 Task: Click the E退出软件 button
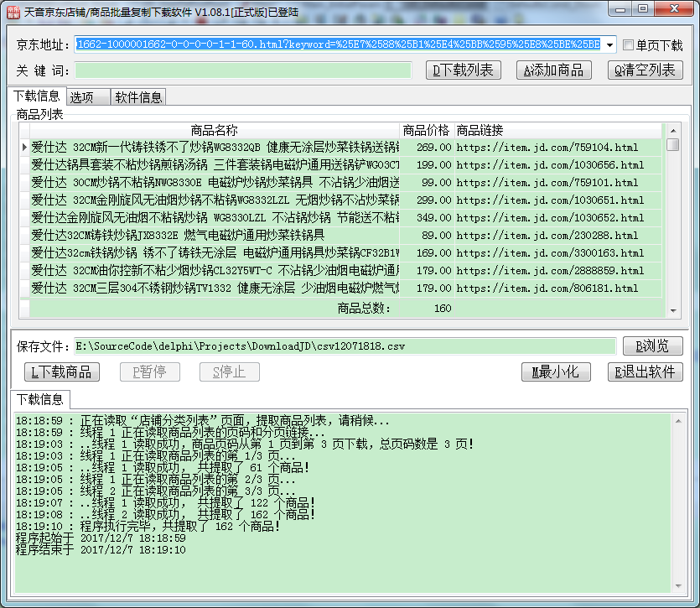645,372
